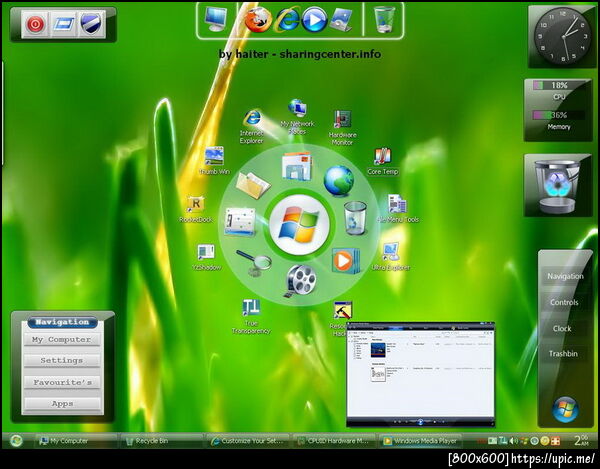The height and width of the screenshot is (469, 600).
Task: Click the magnifying glass in the circular menu
Action: pos(255,262)
